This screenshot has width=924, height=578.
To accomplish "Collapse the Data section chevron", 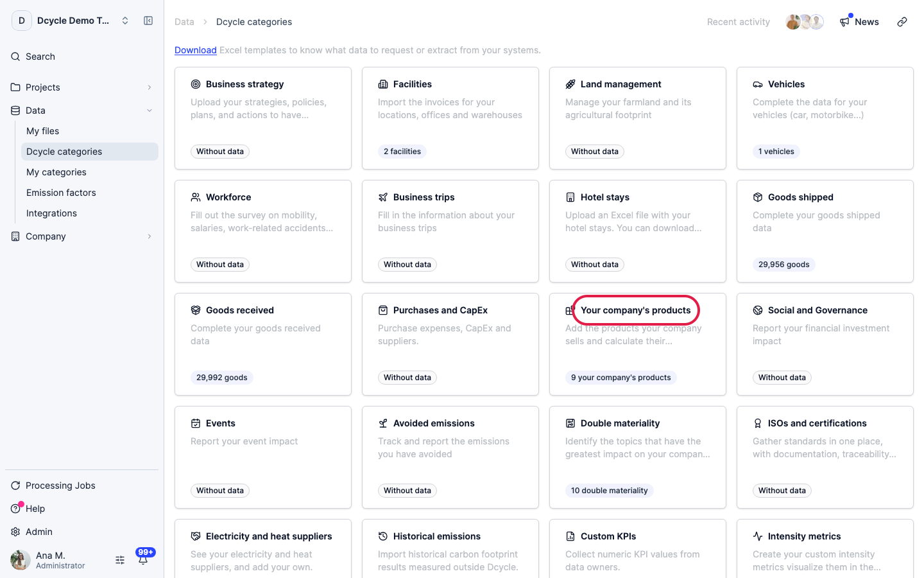I will pos(150,110).
